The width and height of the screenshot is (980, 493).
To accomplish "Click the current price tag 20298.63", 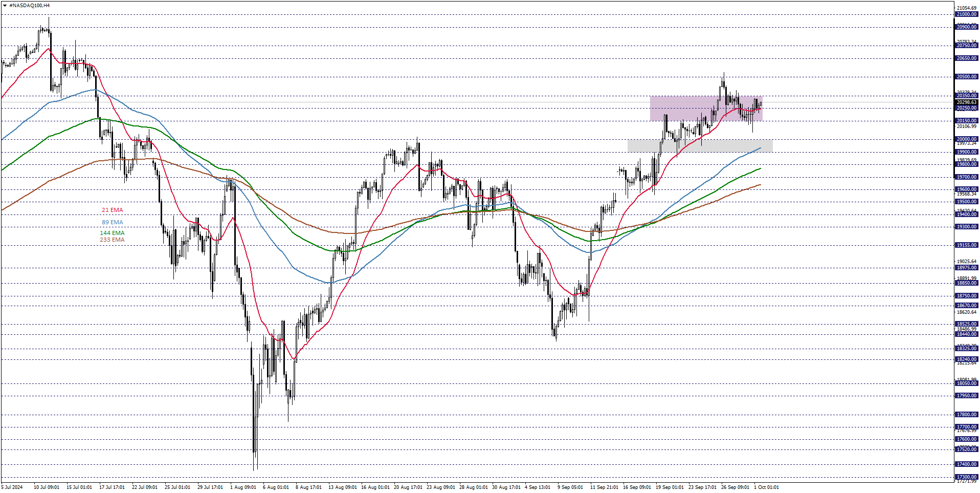I will click(x=967, y=102).
